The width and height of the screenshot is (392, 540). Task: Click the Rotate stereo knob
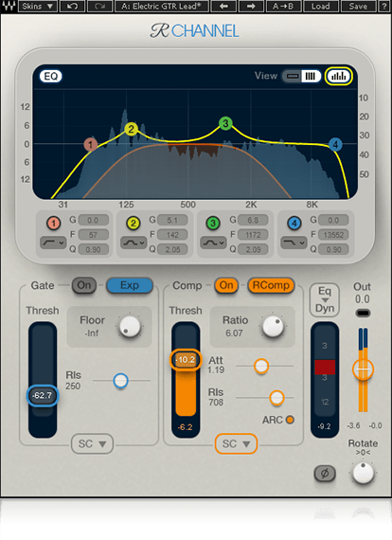363,473
